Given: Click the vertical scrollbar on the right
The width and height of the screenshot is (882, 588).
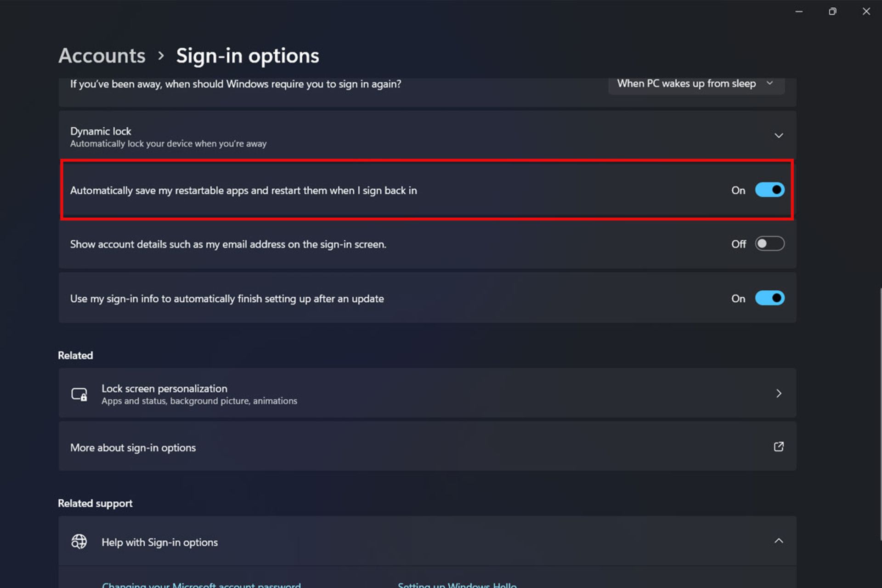Looking at the screenshot, I should pos(880,413).
